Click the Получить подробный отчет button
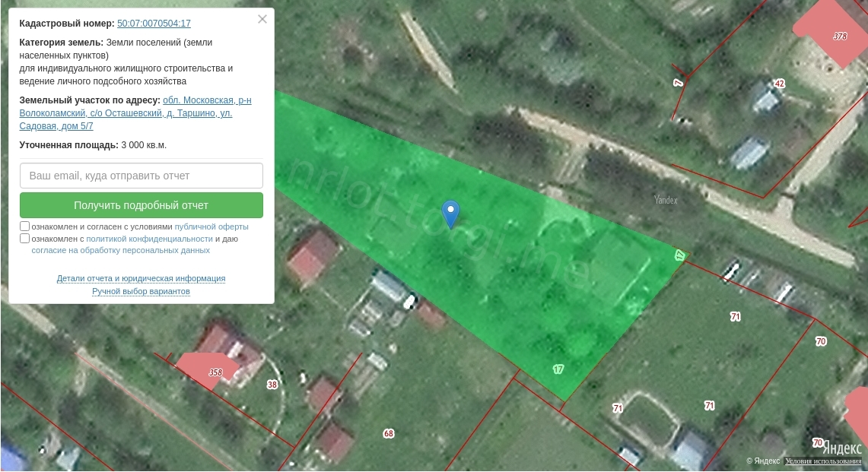This screenshot has width=868, height=472. click(x=141, y=205)
